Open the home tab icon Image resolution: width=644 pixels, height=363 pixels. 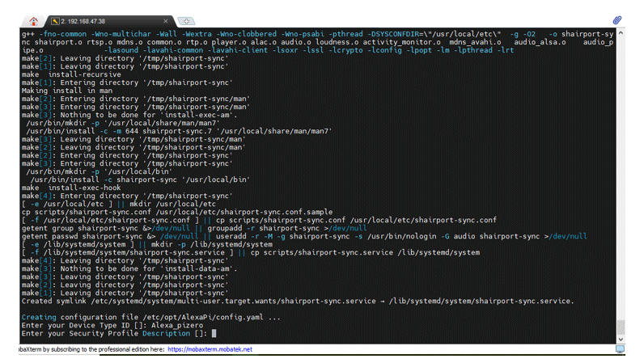click(34, 21)
